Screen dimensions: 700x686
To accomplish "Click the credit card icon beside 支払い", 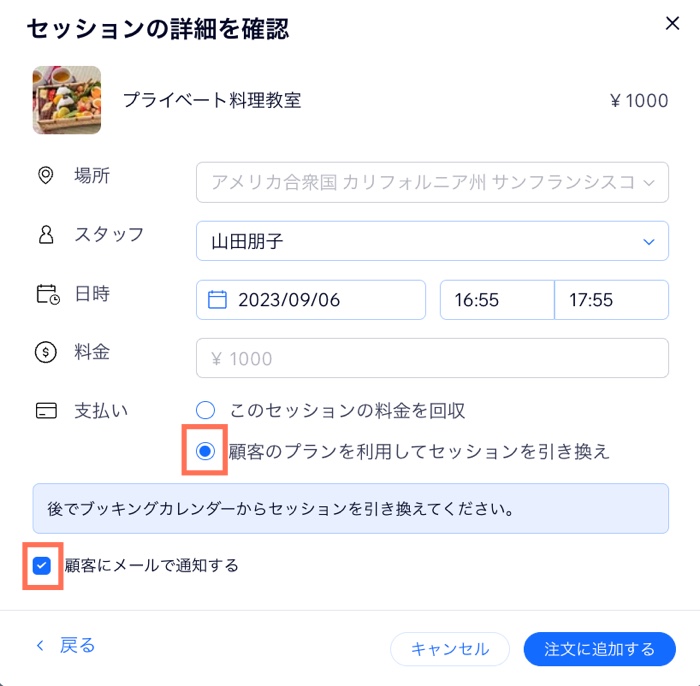I will point(46,411).
